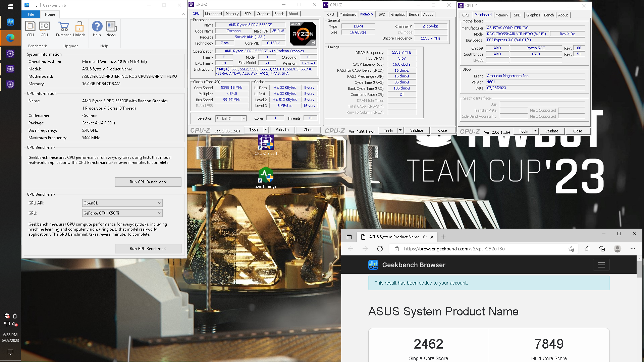Click Validate in CPU-Z CPU window
Image resolution: width=644 pixels, height=362 pixels.
(x=282, y=130)
